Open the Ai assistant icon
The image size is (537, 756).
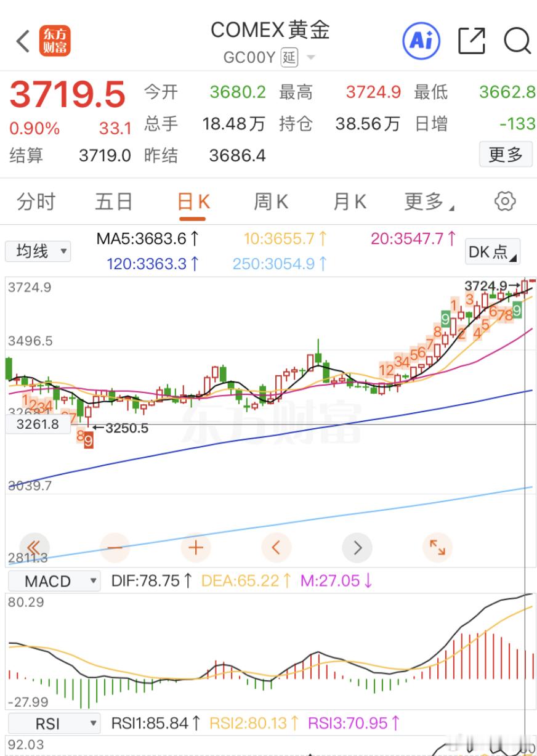point(421,41)
